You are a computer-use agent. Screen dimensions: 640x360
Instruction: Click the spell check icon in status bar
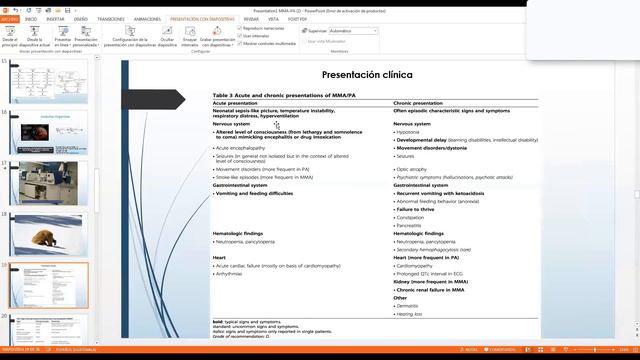(x=48, y=350)
